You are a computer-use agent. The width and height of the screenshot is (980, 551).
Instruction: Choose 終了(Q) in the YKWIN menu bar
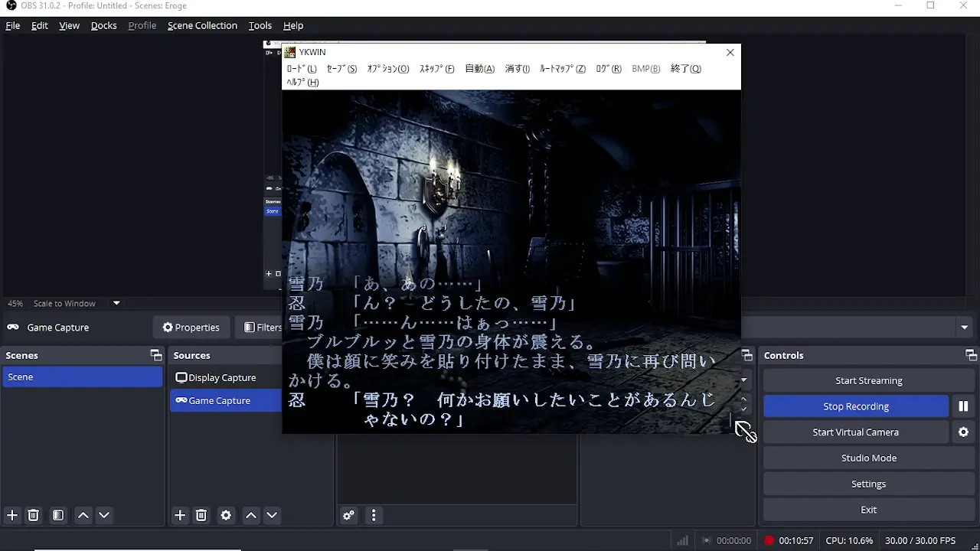(686, 69)
